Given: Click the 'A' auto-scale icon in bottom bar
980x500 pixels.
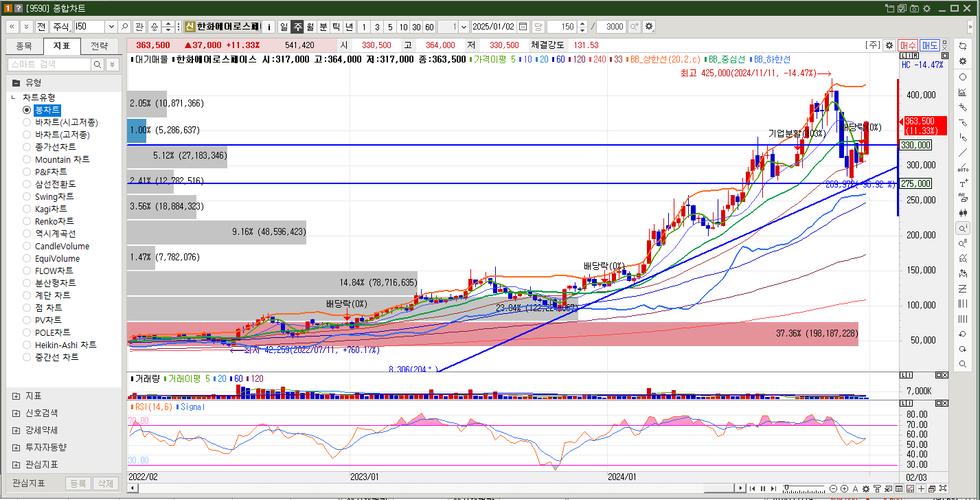Looking at the screenshot, I should click(855, 488).
